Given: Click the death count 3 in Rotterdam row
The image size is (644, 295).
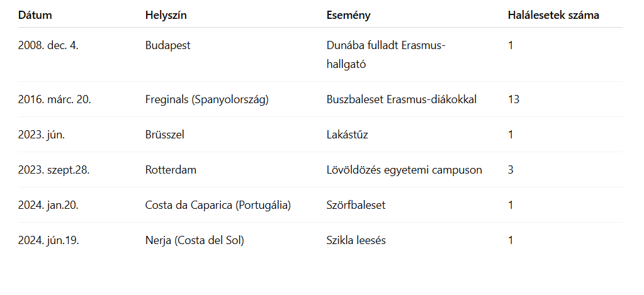Looking at the screenshot, I should tap(511, 170).
